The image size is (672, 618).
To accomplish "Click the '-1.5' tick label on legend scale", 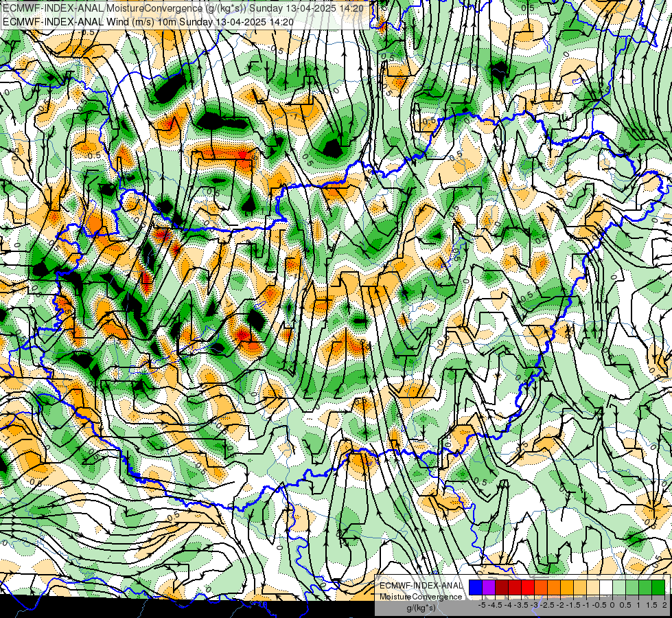I will (573, 605).
